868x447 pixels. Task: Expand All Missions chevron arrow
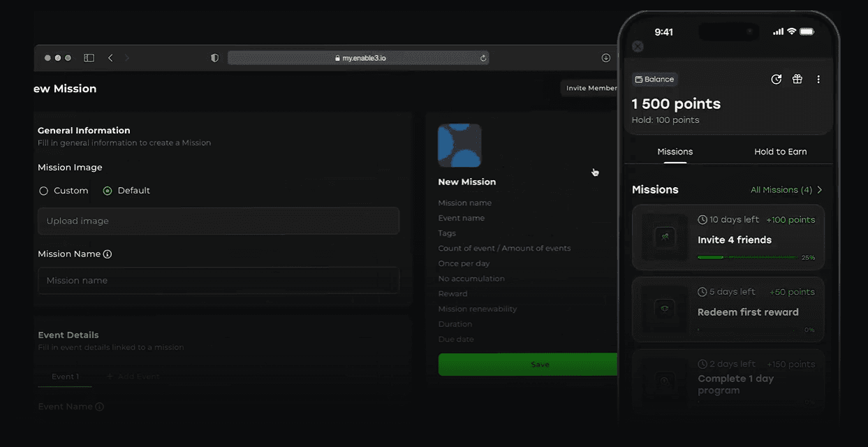click(820, 190)
